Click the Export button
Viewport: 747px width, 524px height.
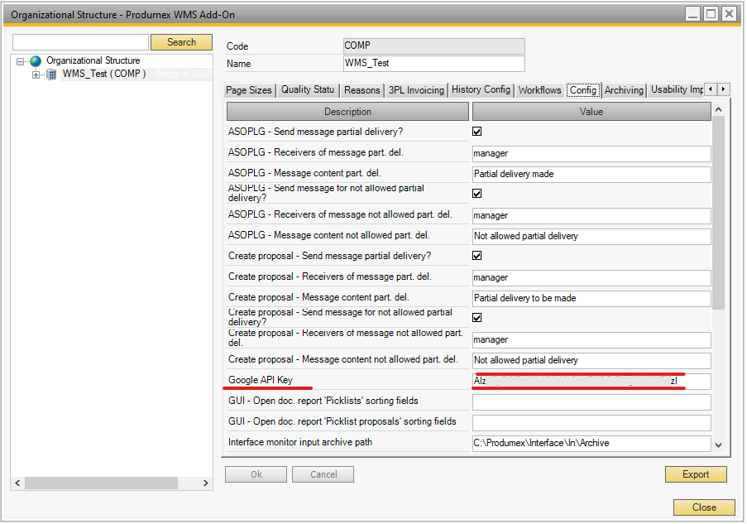tap(696, 475)
